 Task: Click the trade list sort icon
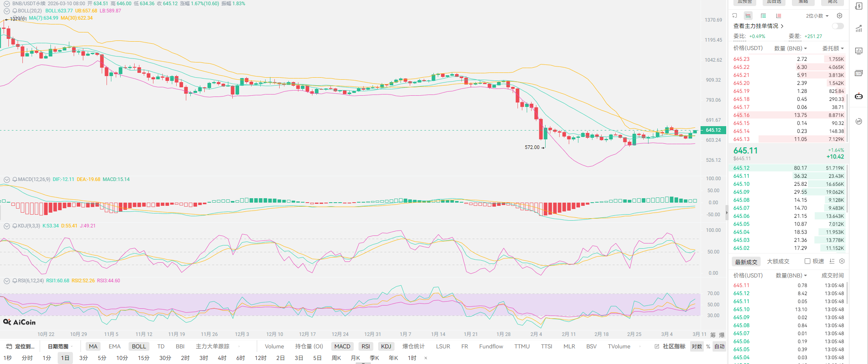tap(832, 261)
